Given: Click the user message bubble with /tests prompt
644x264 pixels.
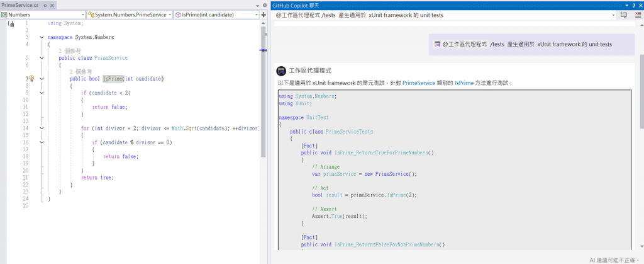Looking at the screenshot, I should (x=531, y=44).
